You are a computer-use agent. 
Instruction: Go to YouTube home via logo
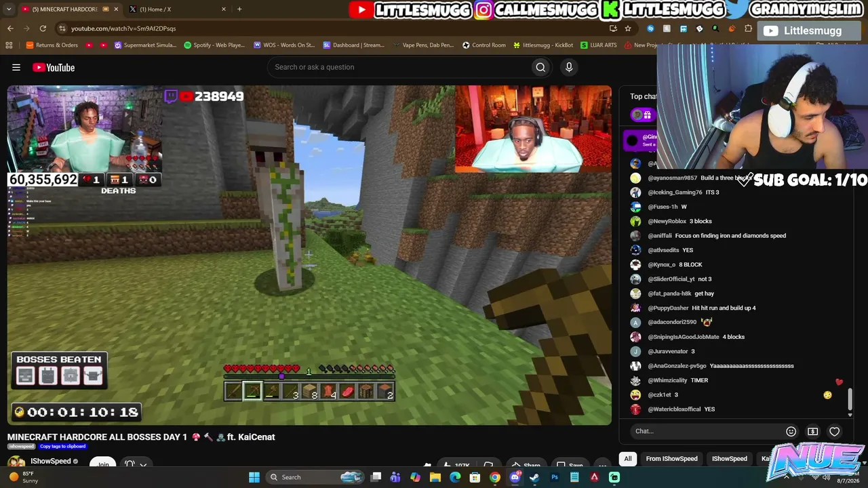click(53, 67)
